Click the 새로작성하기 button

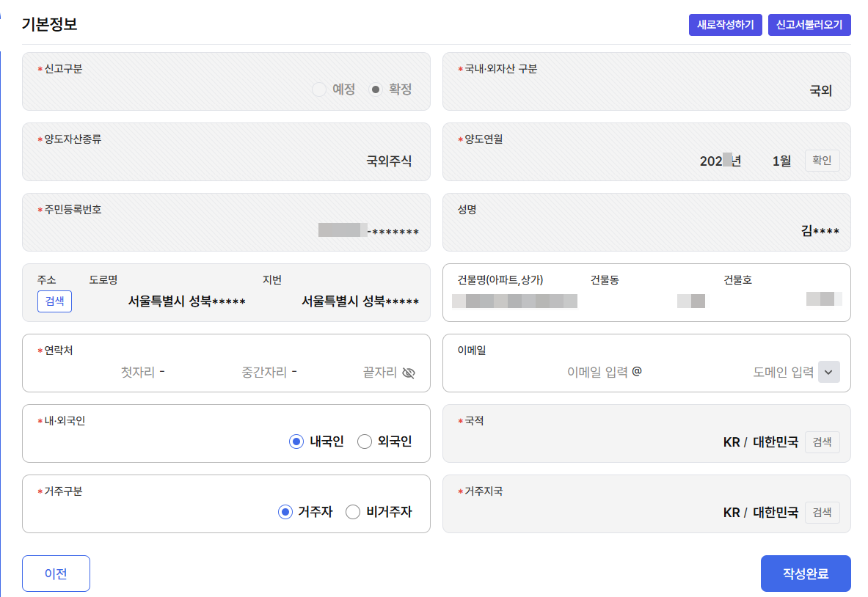coord(726,24)
